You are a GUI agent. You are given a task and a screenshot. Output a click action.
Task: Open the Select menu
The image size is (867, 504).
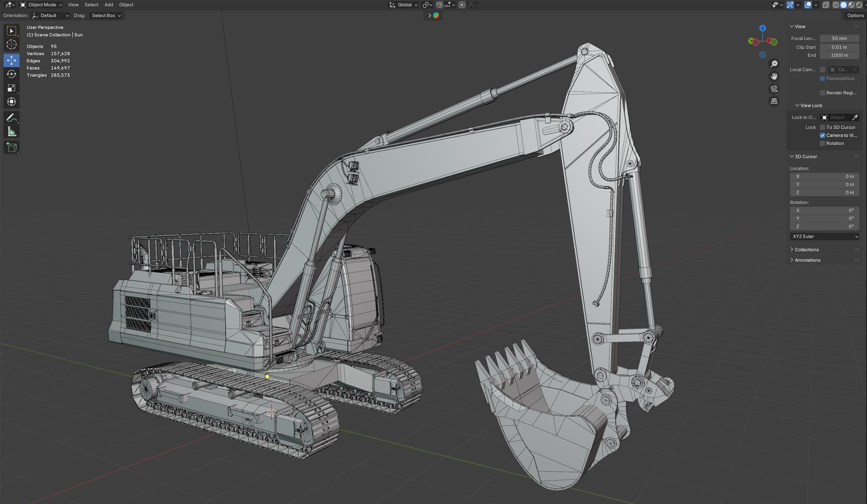click(91, 5)
